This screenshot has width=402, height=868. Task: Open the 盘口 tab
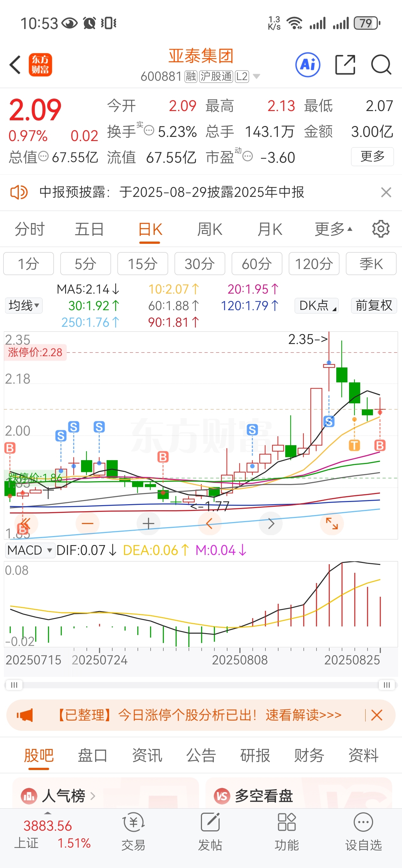pyautogui.click(x=93, y=755)
